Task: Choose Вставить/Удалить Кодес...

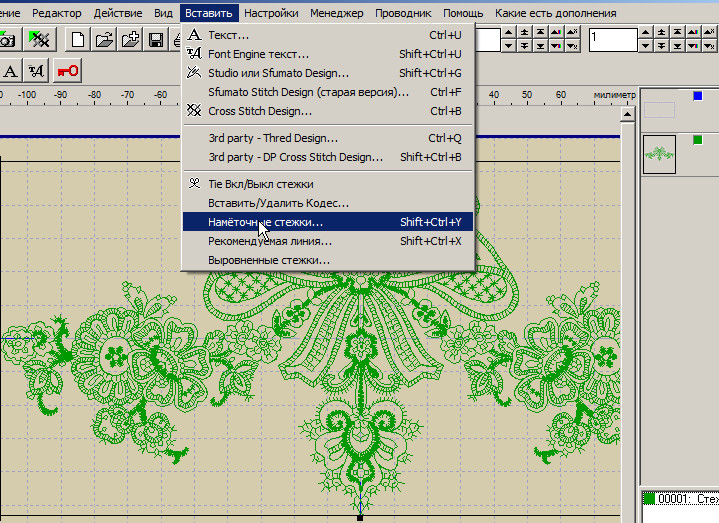Action: (328, 203)
